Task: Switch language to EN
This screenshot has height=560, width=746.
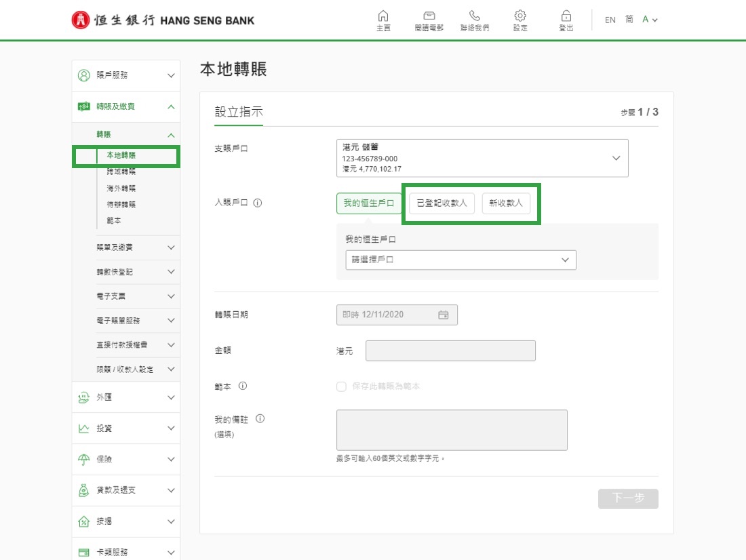Action: [610, 20]
